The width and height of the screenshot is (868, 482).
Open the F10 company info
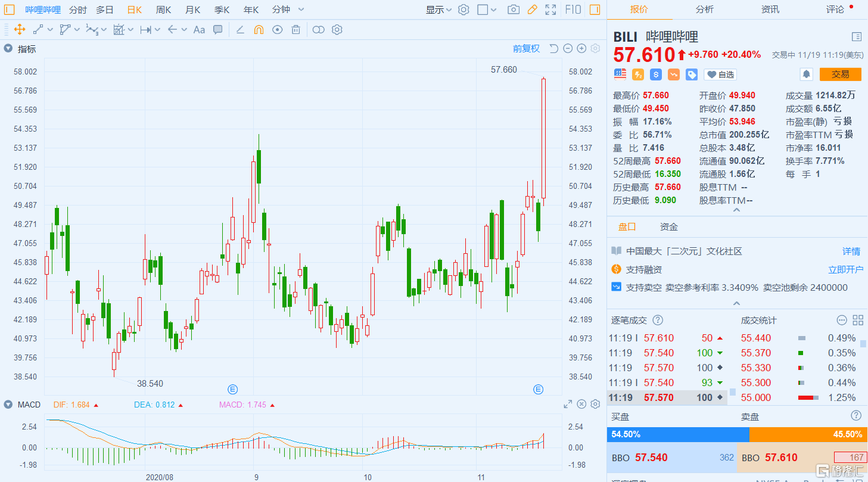573,10
